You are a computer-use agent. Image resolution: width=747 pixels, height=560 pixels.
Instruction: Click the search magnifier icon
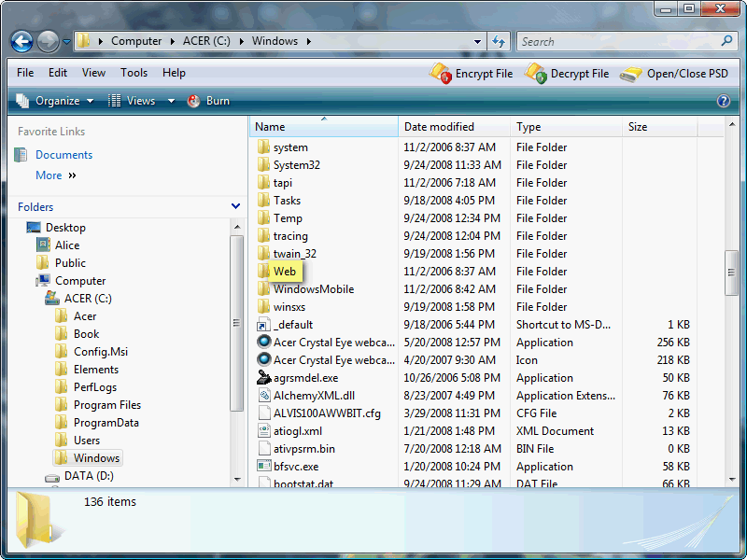click(726, 41)
